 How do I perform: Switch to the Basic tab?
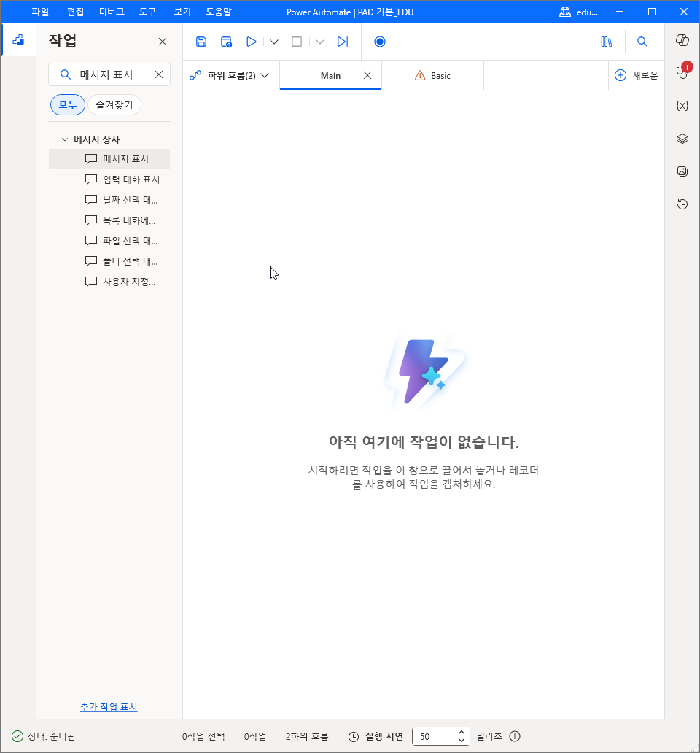[433, 75]
